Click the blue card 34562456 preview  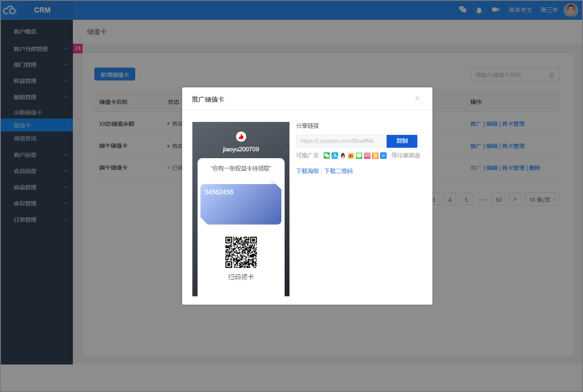(241, 204)
